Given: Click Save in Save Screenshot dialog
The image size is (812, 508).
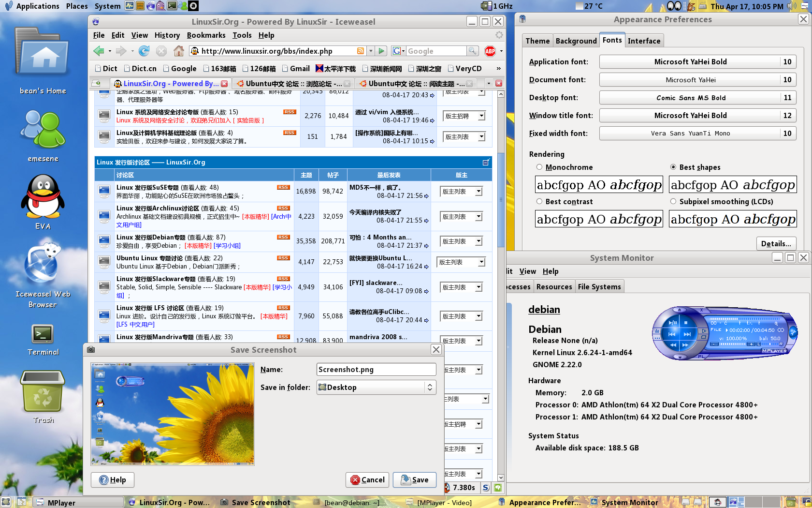Looking at the screenshot, I should [415, 479].
